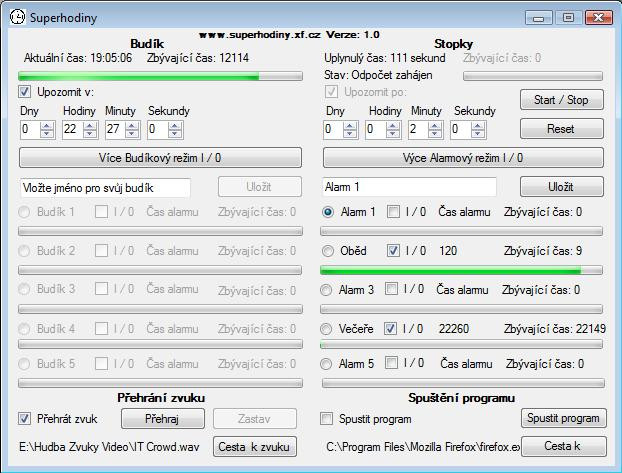Click "Zbývající čas: 22149" for Večeře
This screenshot has height=473, width=622.
pyautogui.click(x=555, y=329)
